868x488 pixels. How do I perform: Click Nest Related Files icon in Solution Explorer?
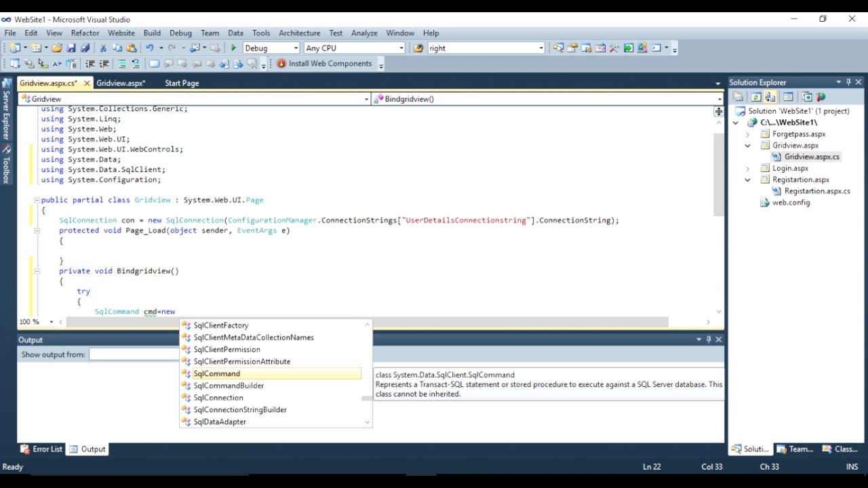[x=770, y=97]
